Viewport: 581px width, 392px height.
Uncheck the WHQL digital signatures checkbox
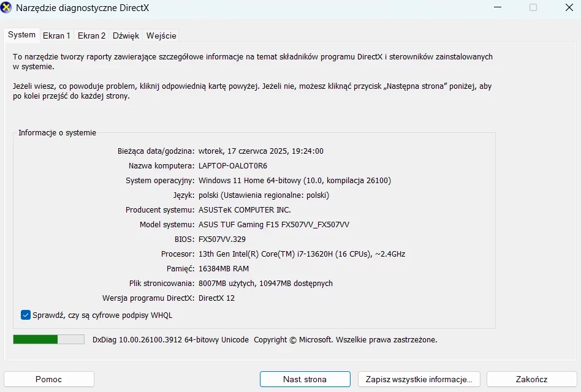point(26,315)
